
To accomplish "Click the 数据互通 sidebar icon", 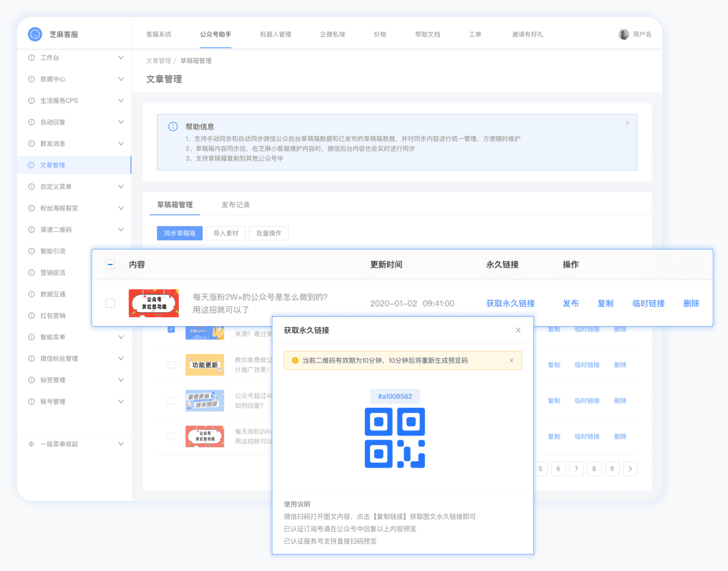I will pos(31,294).
